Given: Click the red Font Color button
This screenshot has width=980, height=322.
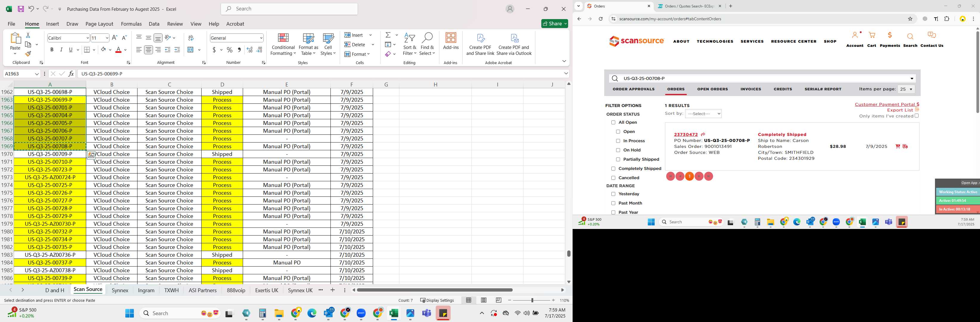Looking at the screenshot, I should (x=118, y=50).
